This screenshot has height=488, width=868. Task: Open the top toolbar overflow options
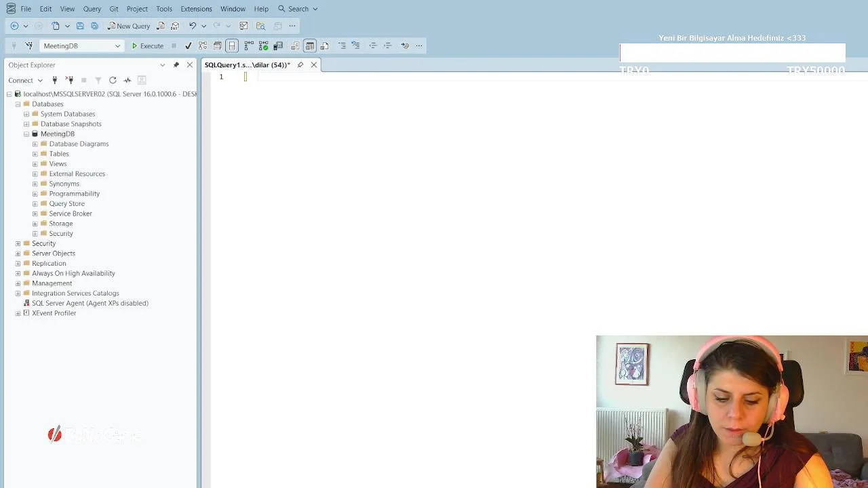292,26
